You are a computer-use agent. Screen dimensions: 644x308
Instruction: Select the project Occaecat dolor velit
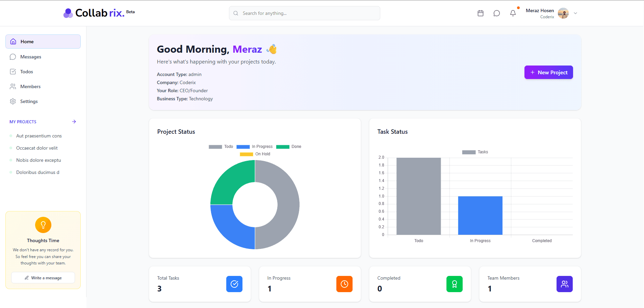point(37,148)
